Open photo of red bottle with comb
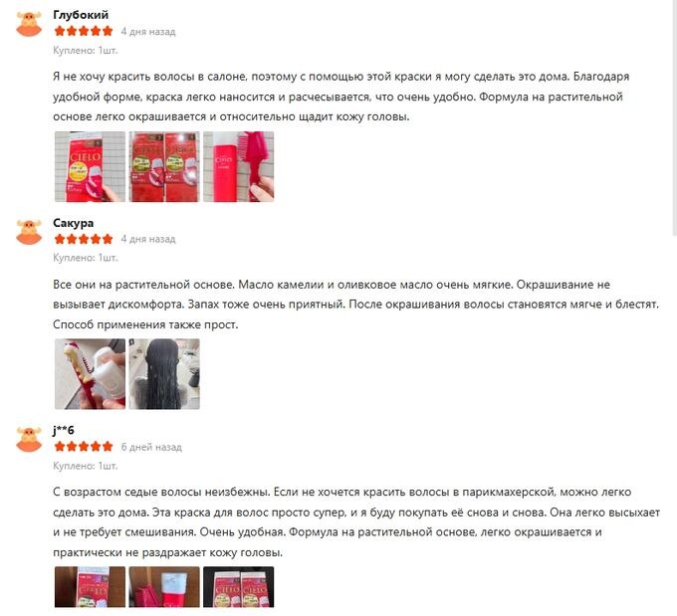The height and width of the screenshot is (616, 677). pos(239,166)
